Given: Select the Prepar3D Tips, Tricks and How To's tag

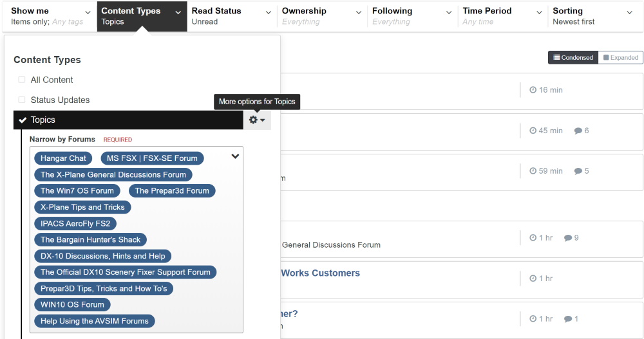Looking at the screenshot, I should click(104, 289).
